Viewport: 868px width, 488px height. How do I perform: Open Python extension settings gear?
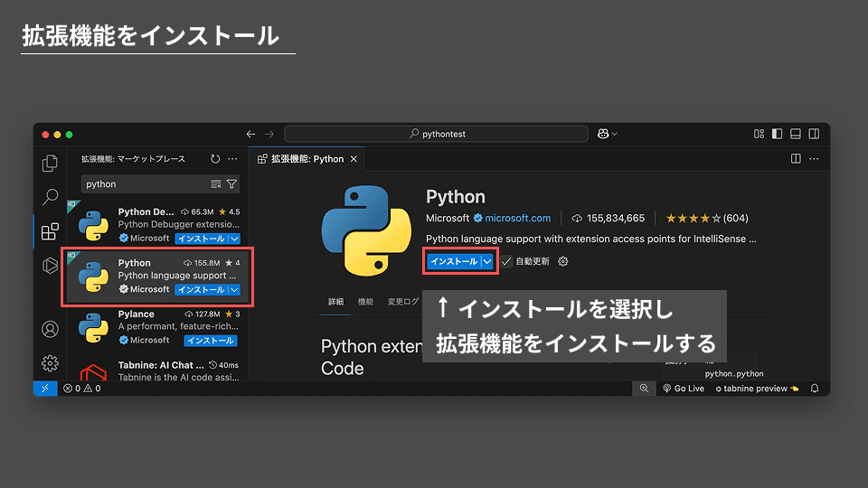click(563, 261)
